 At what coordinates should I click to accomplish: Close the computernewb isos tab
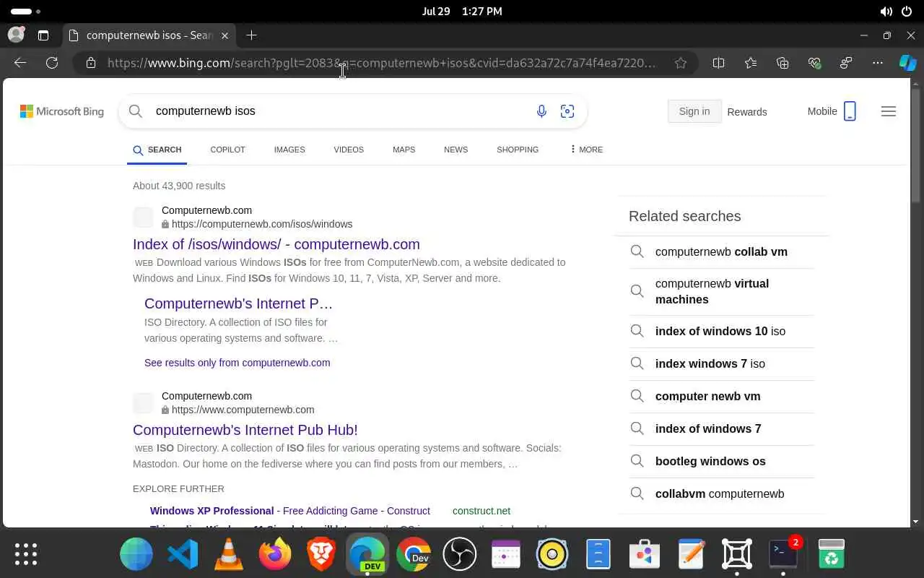point(225,35)
